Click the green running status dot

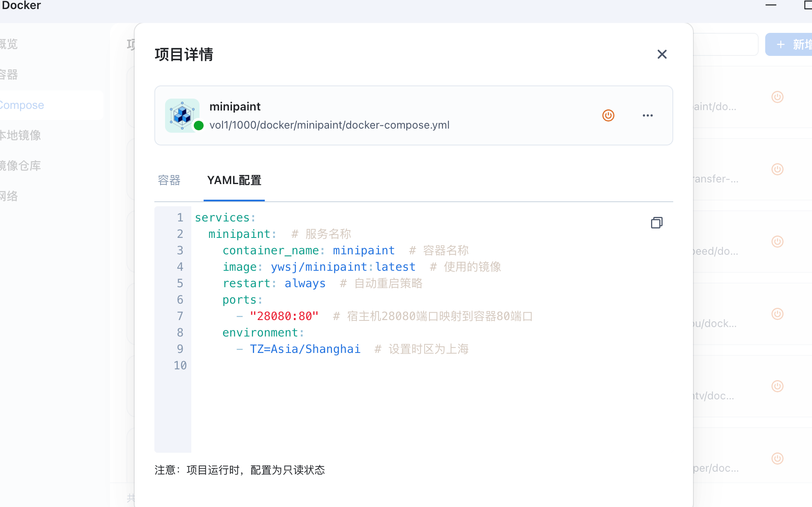coord(199,125)
